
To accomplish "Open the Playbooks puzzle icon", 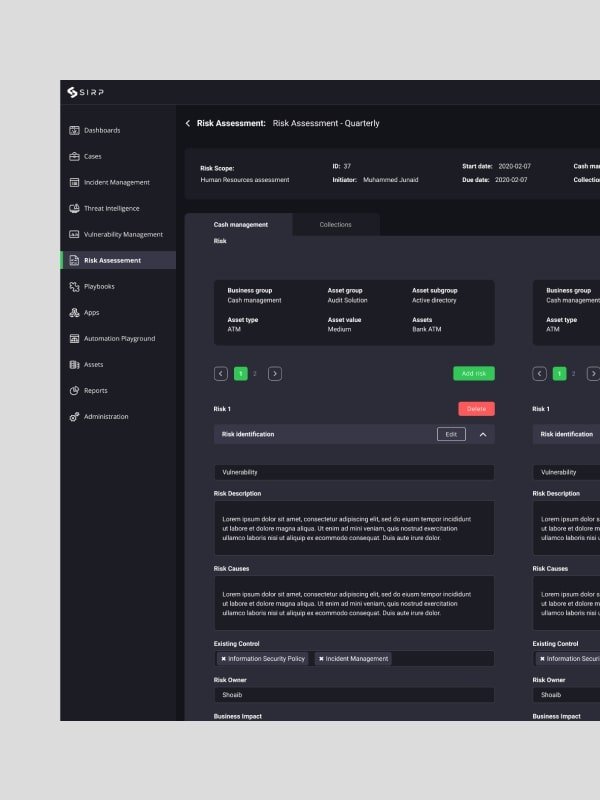I will (x=74, y=287).
